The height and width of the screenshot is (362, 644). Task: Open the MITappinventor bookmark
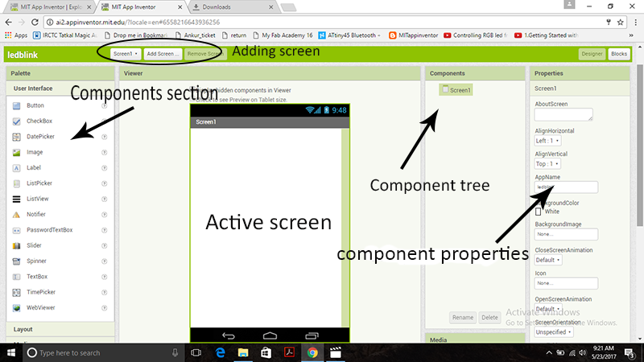pyautogui.click(x=413, y=35)
